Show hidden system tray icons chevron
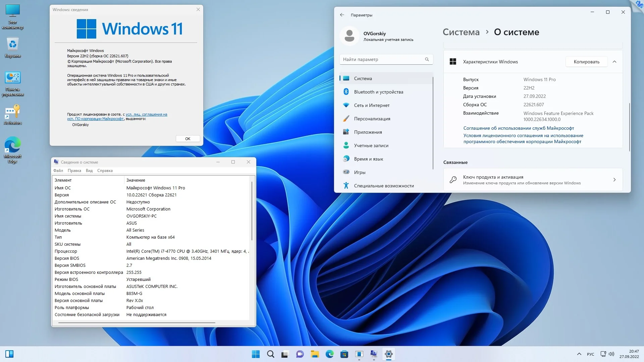644x362 pixels. tap(579, 354)
